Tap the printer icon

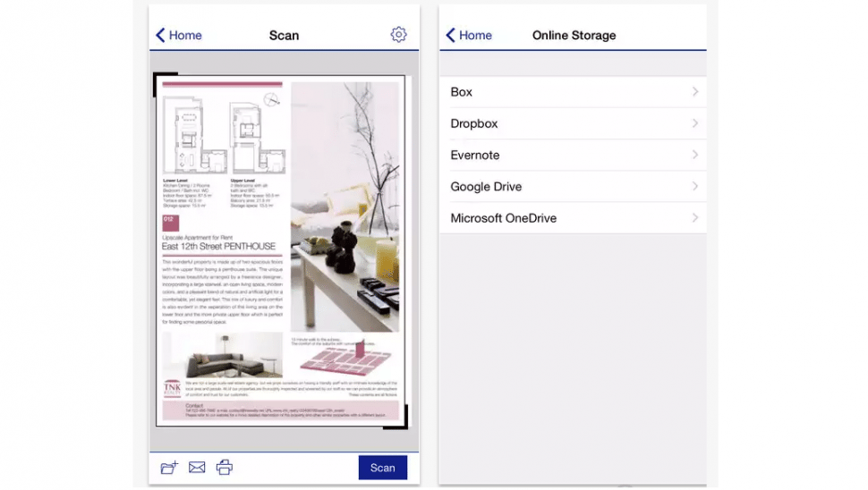(x=225, y=468)
